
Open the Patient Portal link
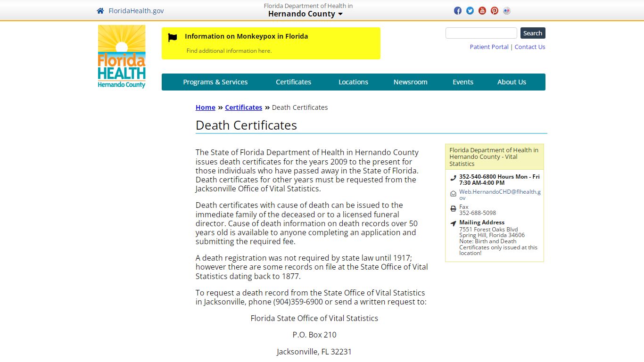click(x=489, y=47)
